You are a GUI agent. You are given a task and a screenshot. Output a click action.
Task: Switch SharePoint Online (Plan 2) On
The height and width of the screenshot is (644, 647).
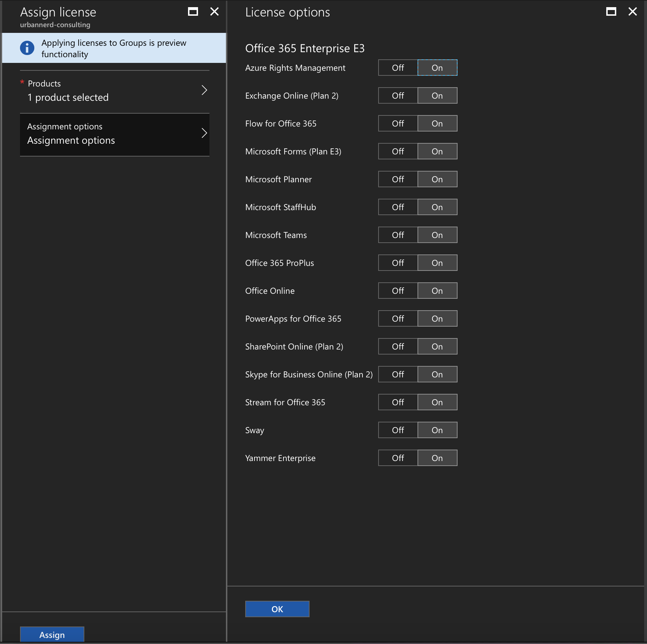coord(437,346)
